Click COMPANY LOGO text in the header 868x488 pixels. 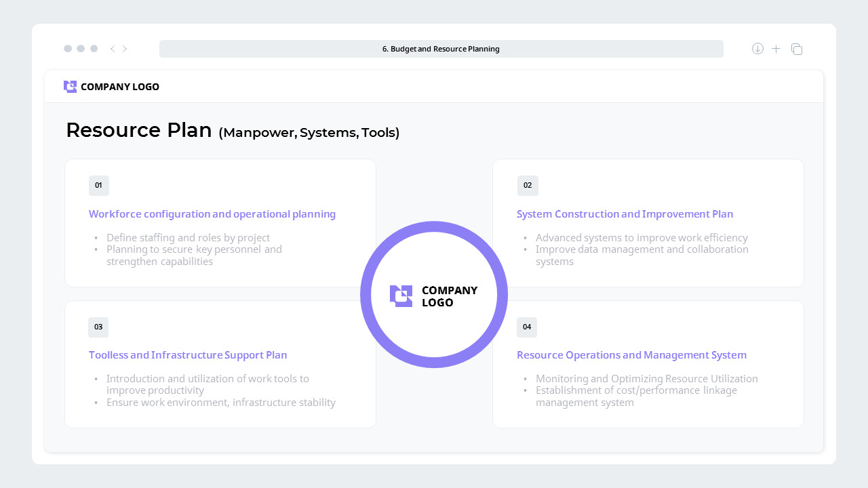(120, 87)
